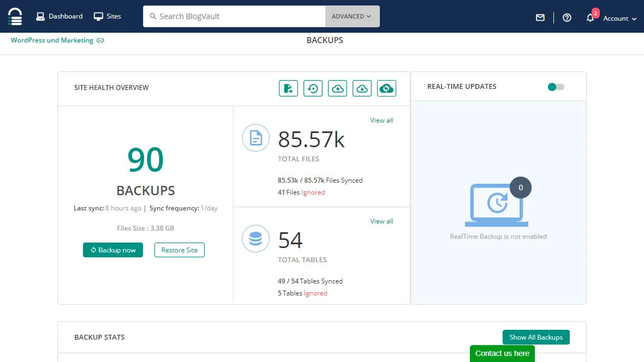The width and height of the screenshot is (644, 362).
Task: Click the total files document icon
Action: coord(255,138)
